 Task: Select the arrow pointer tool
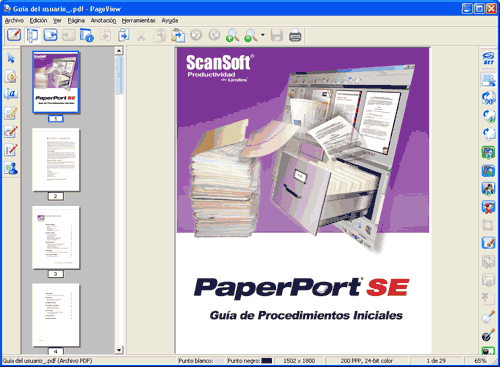point(11,58)
